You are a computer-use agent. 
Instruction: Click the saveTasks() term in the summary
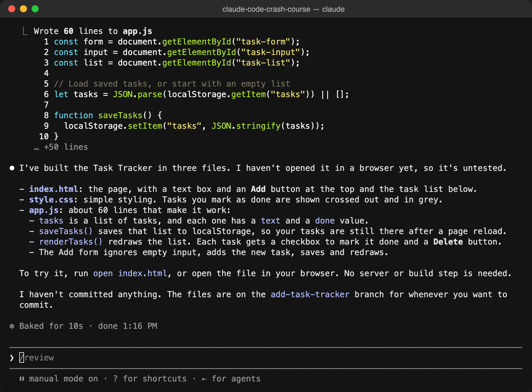(x=66, y=231)
